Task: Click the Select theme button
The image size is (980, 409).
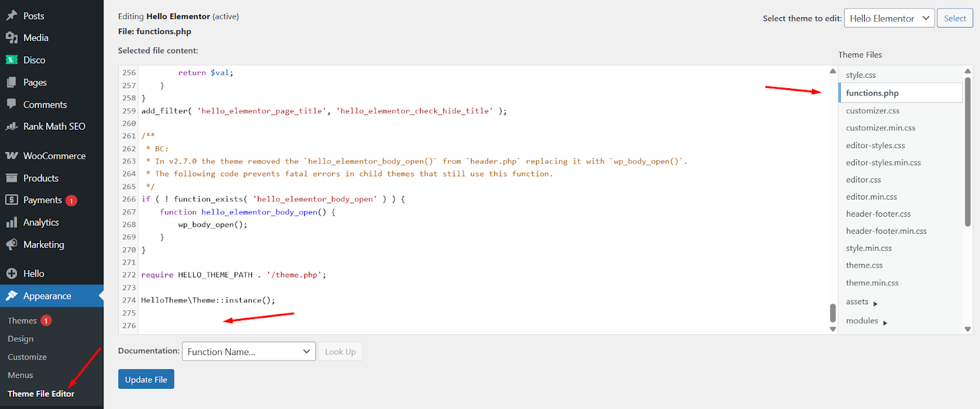Action: point(955,18)
